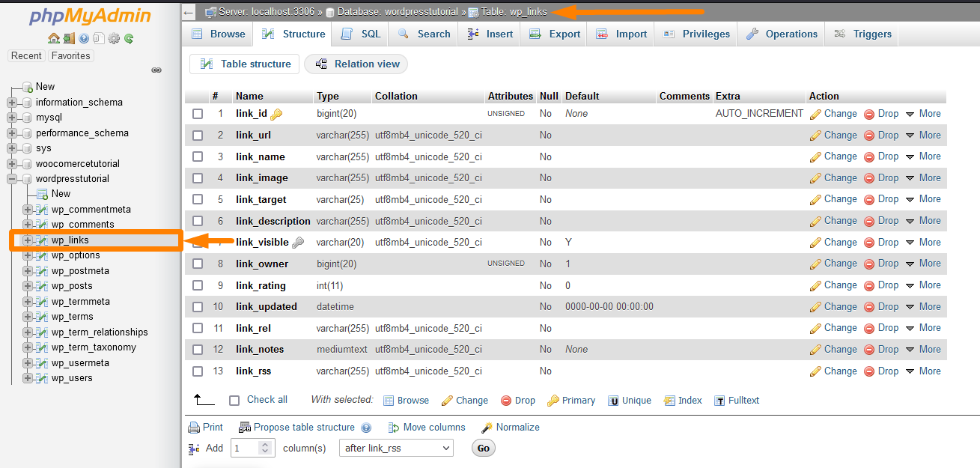The width and height of the screenshot is (980, 468).
Task: Switch to the Browse tab
Action: coord(218,34)
